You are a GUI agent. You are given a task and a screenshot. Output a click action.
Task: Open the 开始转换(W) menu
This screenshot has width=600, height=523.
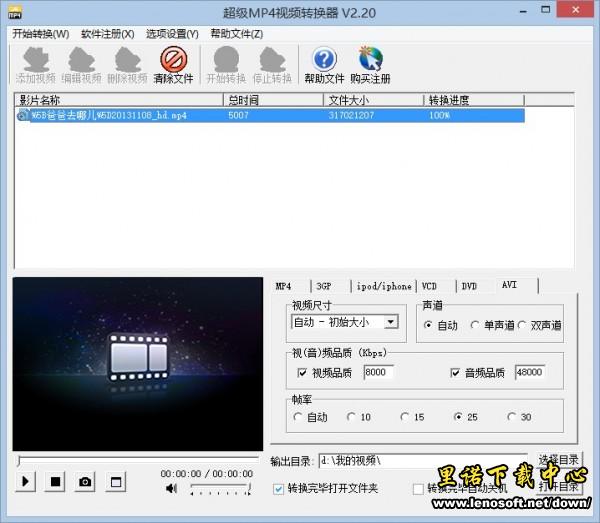coord(41,34)
